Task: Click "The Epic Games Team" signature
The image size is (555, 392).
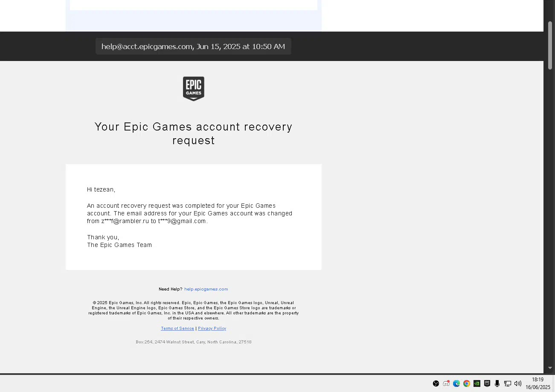Action: [x=119, y=245]
